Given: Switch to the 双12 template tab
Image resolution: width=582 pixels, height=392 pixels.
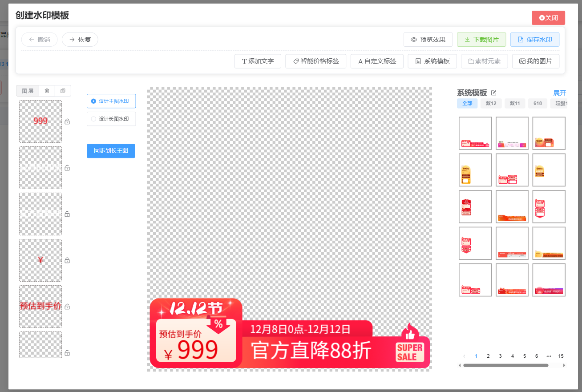Looking at the screenshot, I should click(x=491, y=103).
